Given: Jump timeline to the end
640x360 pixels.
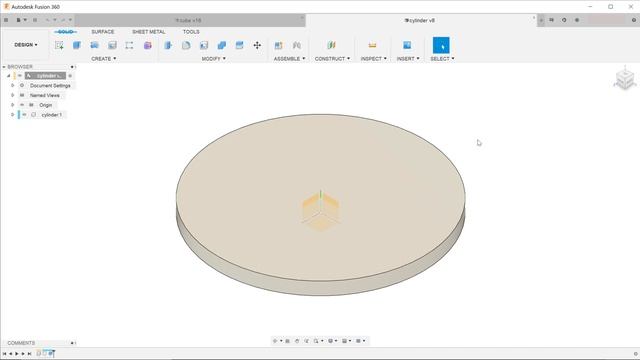Looking at the screenshot, I should click(29, 354).
